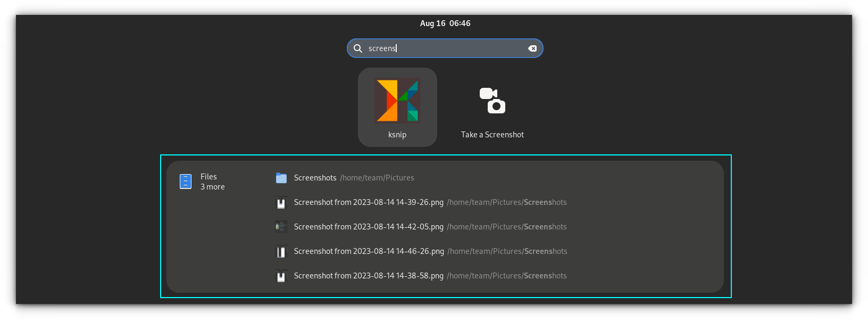Click the path beside the 14-38-58.png result
This screenshot has height=321, width=868.
[x=506, y=276]
